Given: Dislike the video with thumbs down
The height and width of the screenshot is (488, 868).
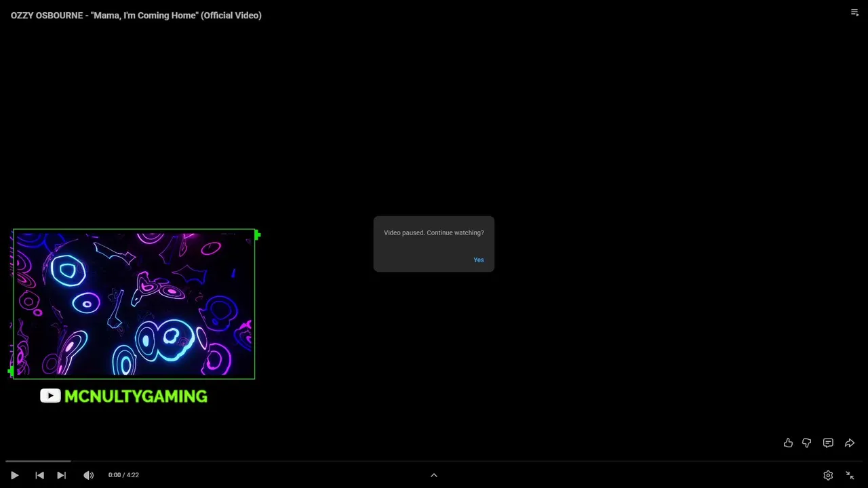Looking at the screenshot, I should tap(807, 443).
